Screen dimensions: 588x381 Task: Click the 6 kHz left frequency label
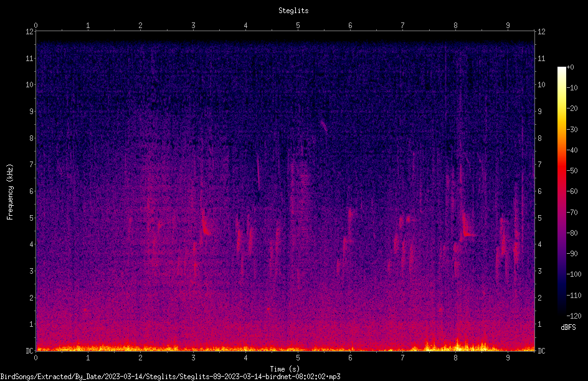pyautogui.click(x=32, y=191)
